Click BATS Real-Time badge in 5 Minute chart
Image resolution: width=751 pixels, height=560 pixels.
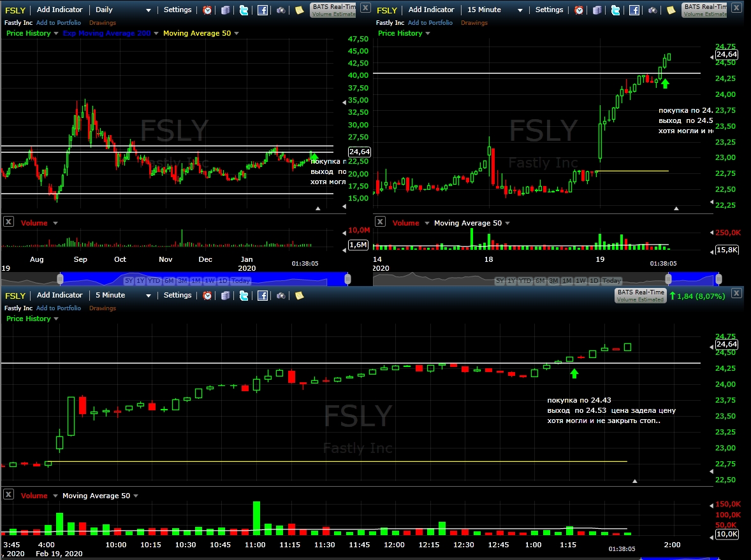tap(640, 296)
